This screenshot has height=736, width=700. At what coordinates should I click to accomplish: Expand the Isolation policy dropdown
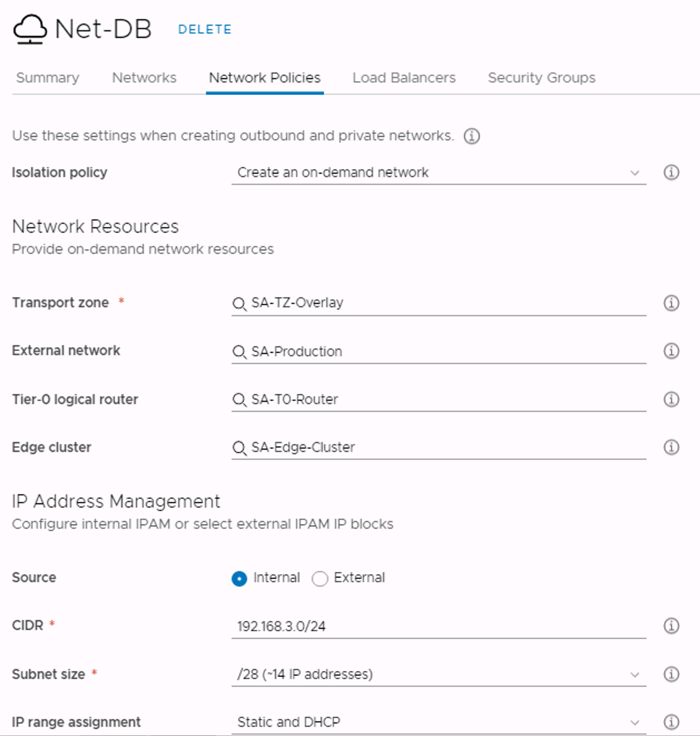pos(438,173)
